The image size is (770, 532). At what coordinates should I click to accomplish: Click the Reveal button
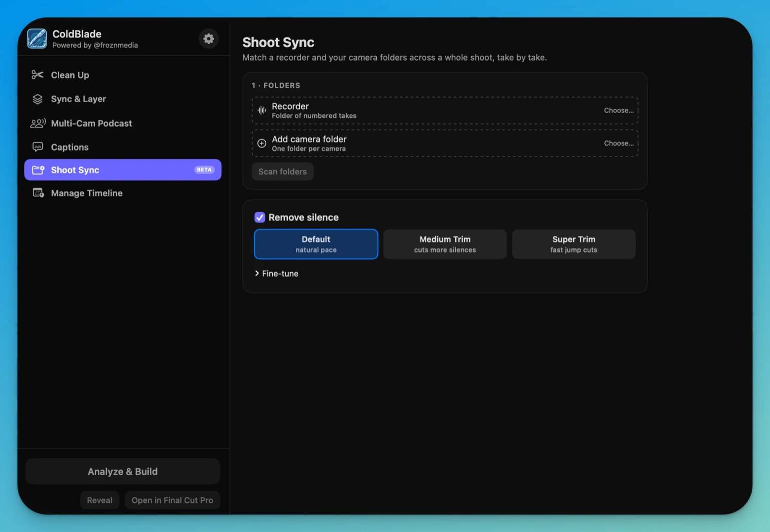(x=100, y=500)
